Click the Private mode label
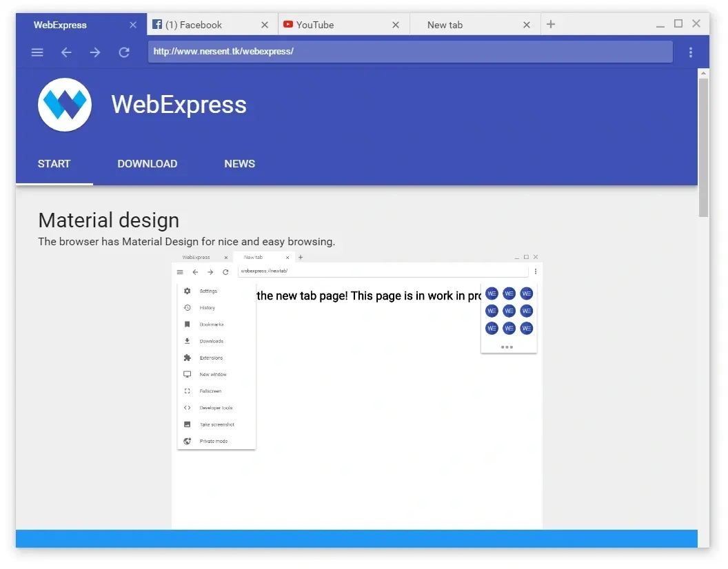 click(x=213, y=442)
